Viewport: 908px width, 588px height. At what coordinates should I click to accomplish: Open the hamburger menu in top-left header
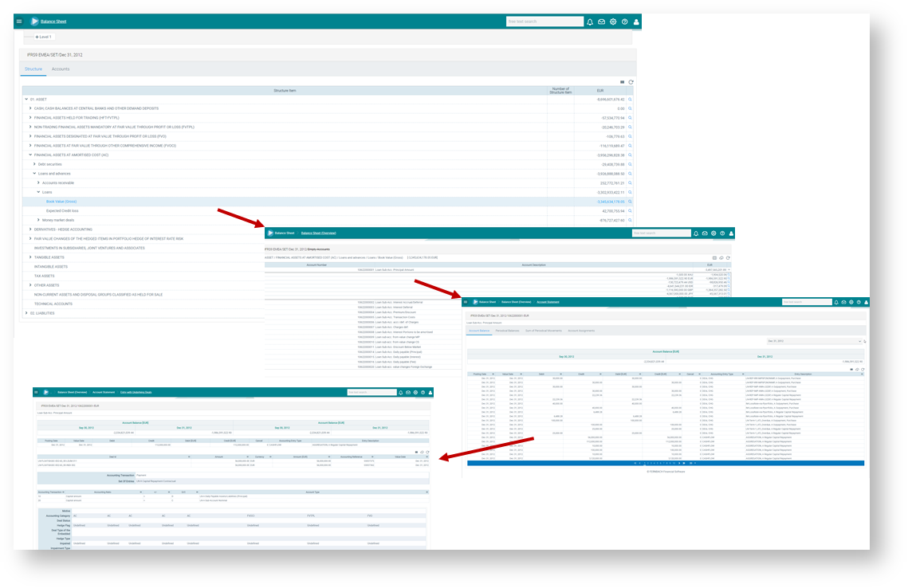click(19, 22)
